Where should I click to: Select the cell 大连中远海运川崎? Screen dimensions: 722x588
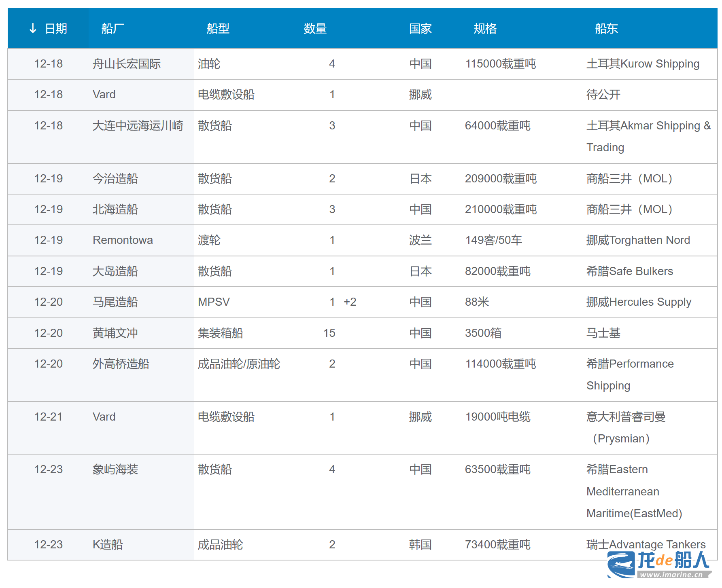[x=138, y=126]
